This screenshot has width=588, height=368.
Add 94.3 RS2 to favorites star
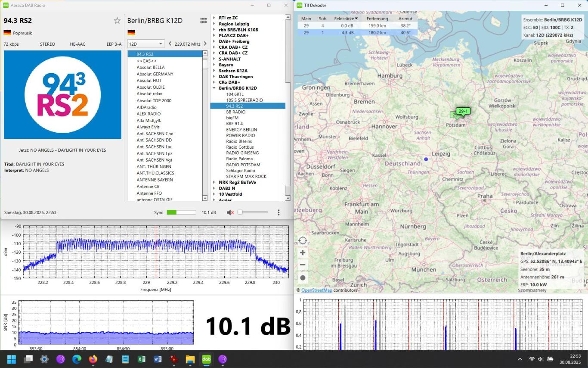coord(117,21)
